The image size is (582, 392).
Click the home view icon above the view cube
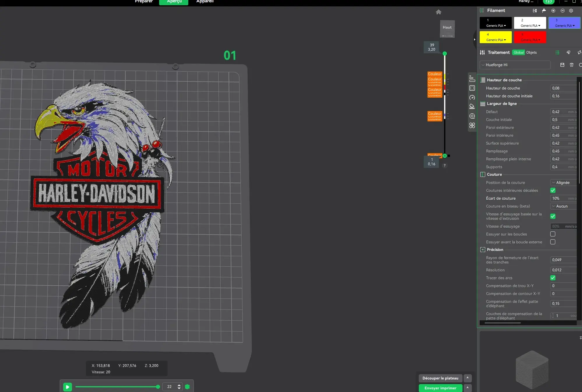coord(438,12)
